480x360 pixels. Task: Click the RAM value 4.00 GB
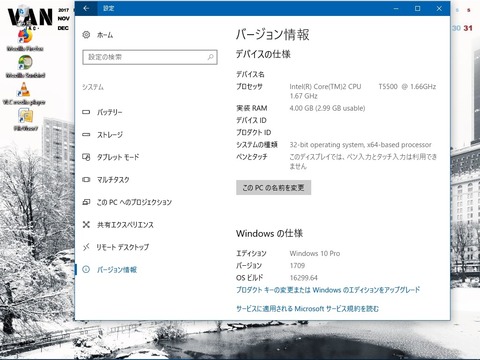tap(327, 108)
